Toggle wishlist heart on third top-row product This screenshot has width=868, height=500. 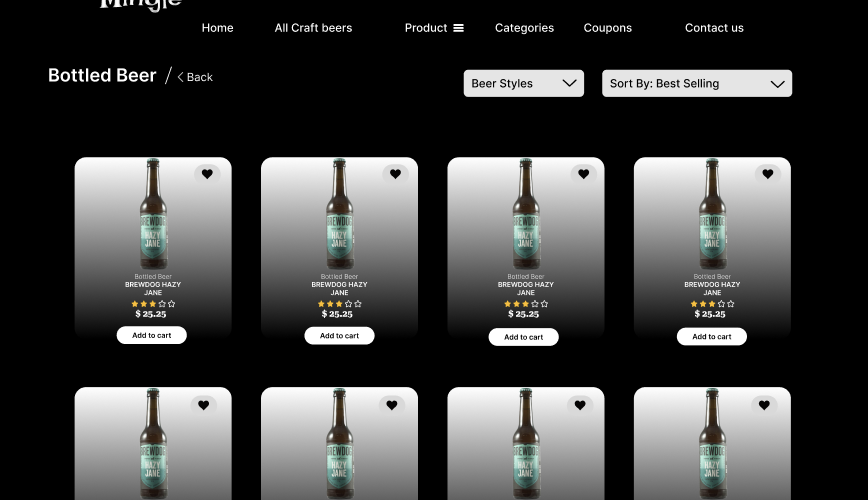[583, 174]
